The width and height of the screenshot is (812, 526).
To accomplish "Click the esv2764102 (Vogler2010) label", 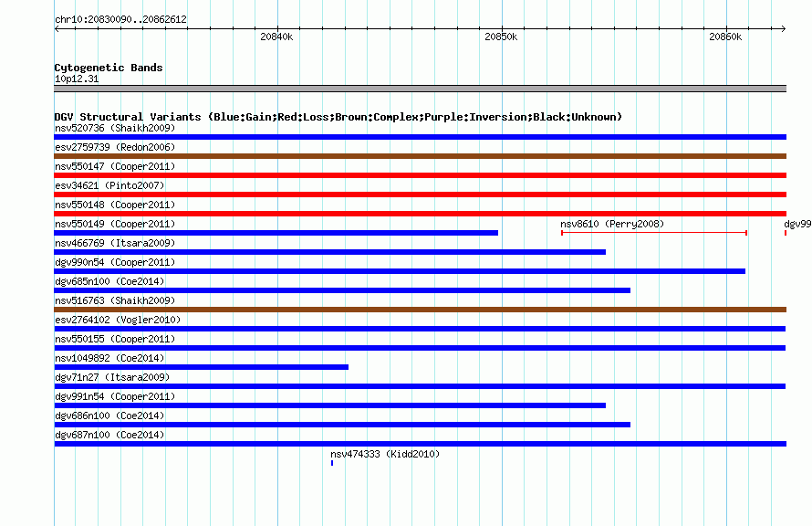I will 118,320.
